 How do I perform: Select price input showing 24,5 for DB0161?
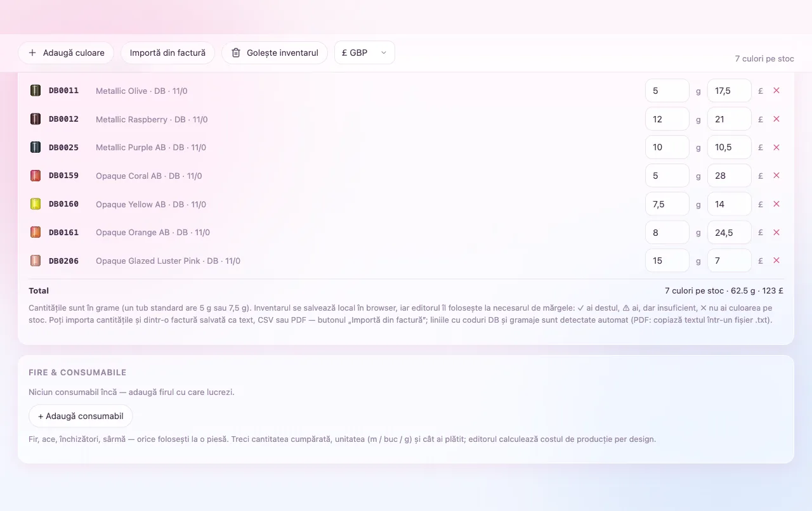pos(730,233)
